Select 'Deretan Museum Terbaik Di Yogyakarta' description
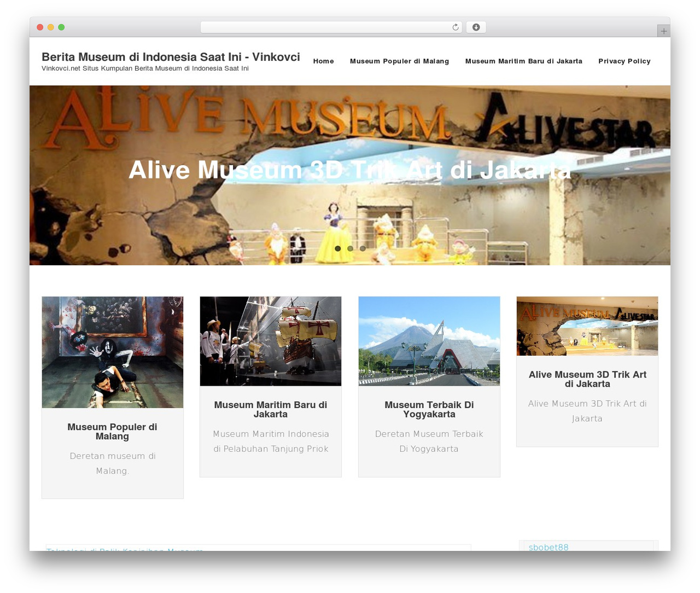 429,441
